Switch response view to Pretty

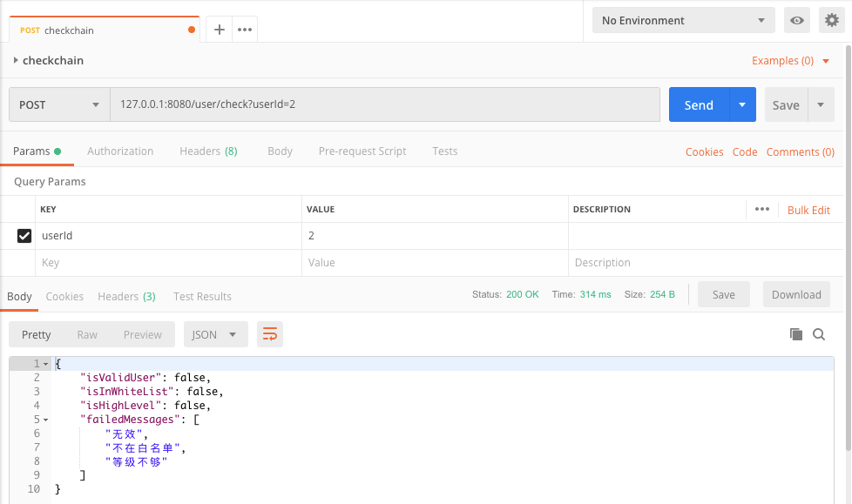click(37, 334)
